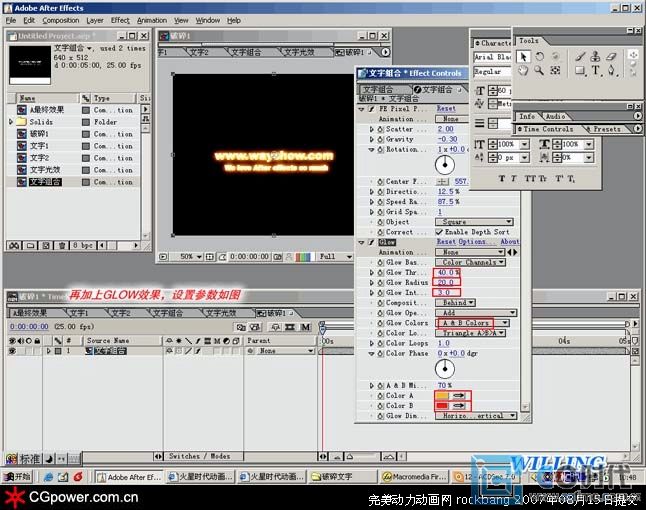
Task: Open Glow About link
Action: (x=510, y=242)
